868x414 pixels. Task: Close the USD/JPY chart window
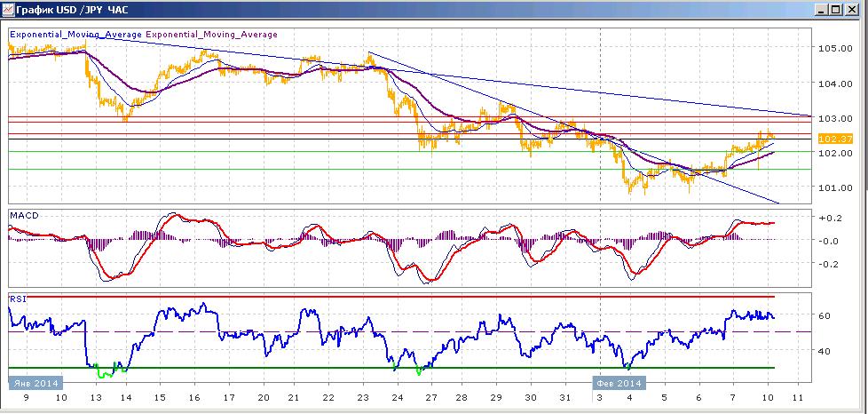[851, 10]
